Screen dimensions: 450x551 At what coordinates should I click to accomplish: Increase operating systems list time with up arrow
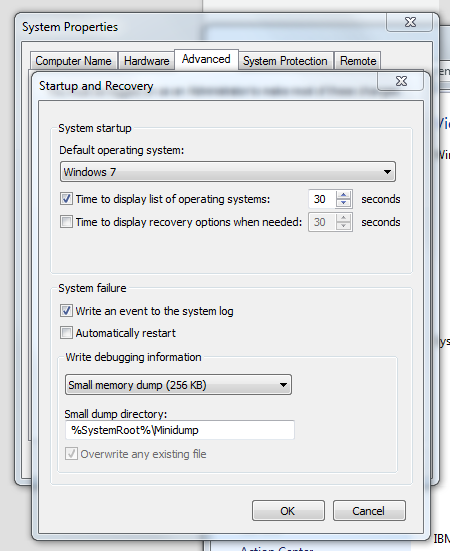[344, 195]
